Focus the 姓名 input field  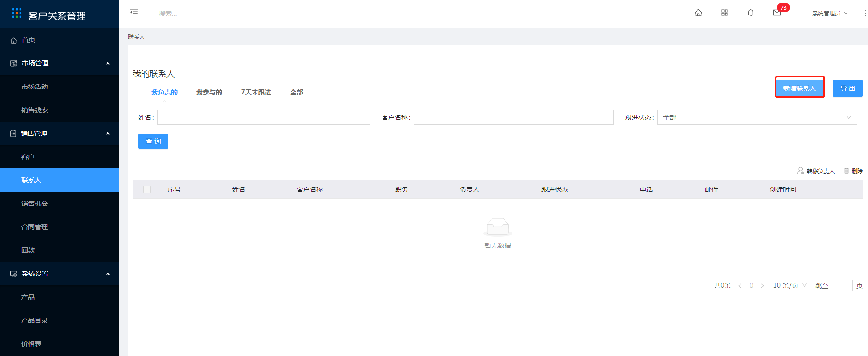tap(264, 117)
